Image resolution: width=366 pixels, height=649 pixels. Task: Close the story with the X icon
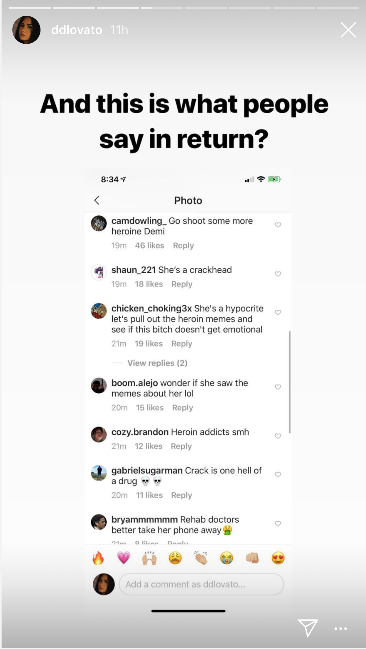click(x=348, y=30)
